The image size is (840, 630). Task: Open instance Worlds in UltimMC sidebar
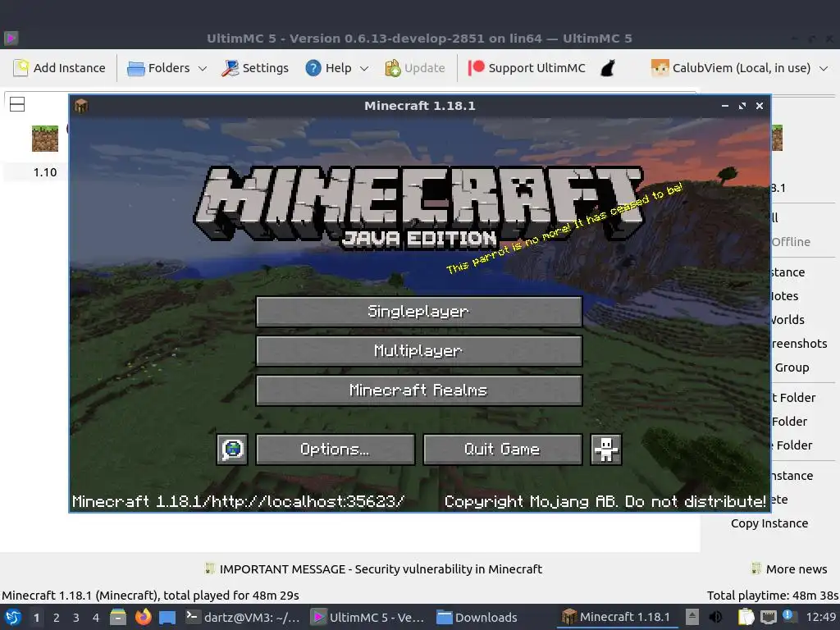[787, 320]
